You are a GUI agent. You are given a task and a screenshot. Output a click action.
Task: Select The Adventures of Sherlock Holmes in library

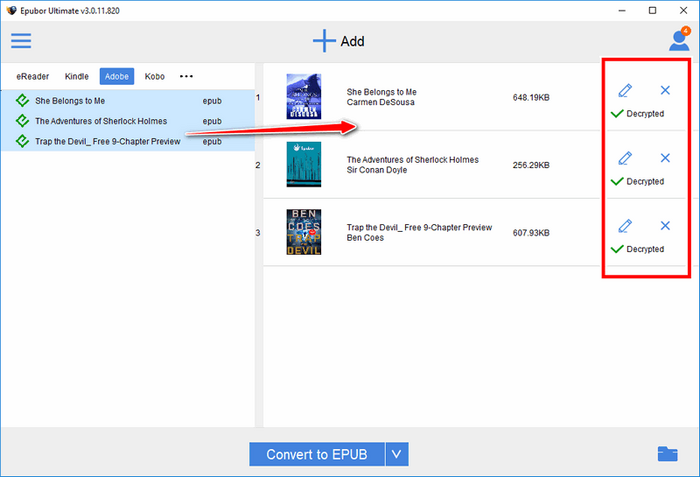[128, 121]
